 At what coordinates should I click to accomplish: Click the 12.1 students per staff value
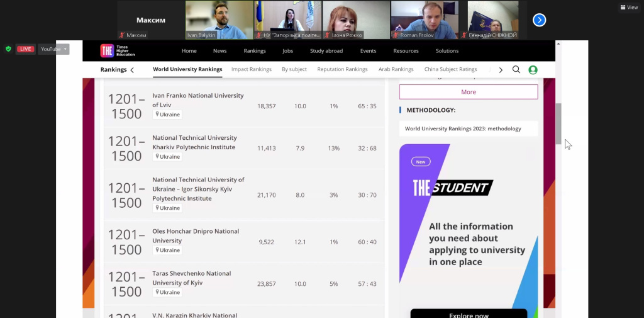tap(300, 242)
